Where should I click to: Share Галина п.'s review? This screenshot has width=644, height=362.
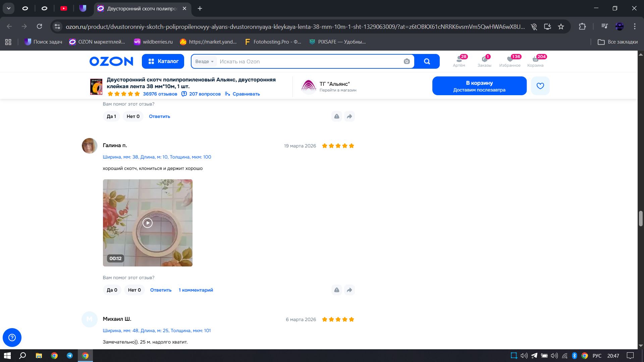pyautogui.click(x=349, y=290)
